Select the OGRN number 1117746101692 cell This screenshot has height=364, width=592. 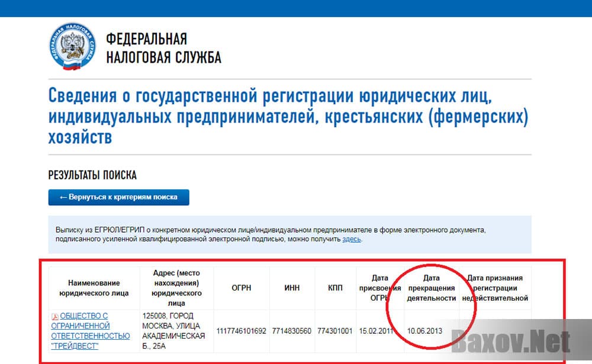(x=242, y=331)
